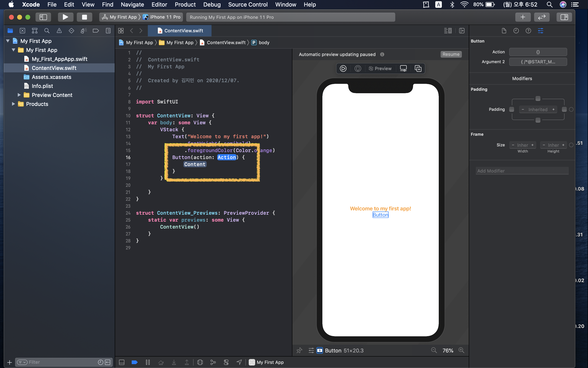The height and width of the screenshot is (368, 588).
Task: Select the Project navigator folder icon
Action: 10,31
